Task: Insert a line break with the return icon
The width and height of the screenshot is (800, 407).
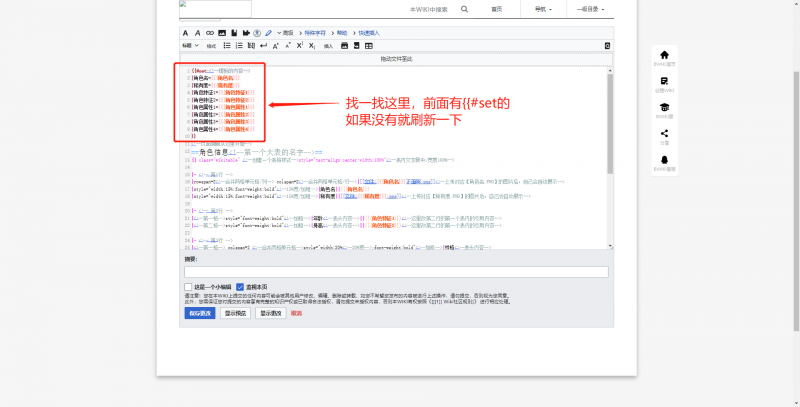Action: click(263, 46)
